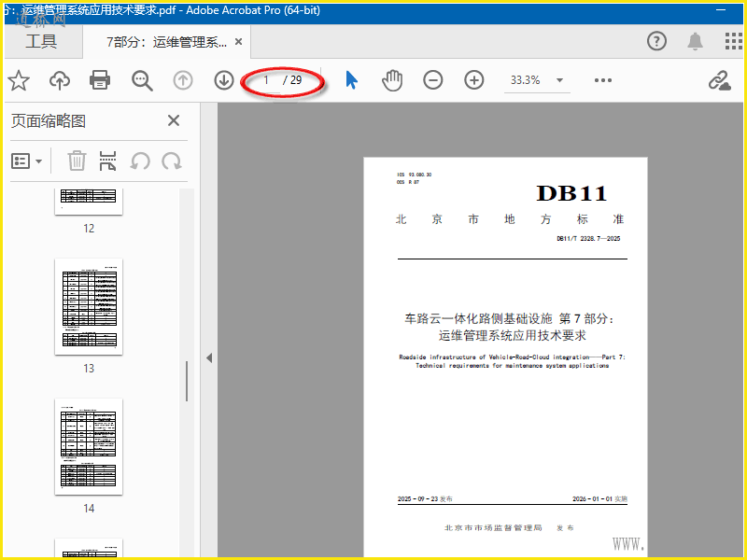This screenshot has width=747, height=560.
Task: Switch to the 工具 tab
Action: click(41, 41)
